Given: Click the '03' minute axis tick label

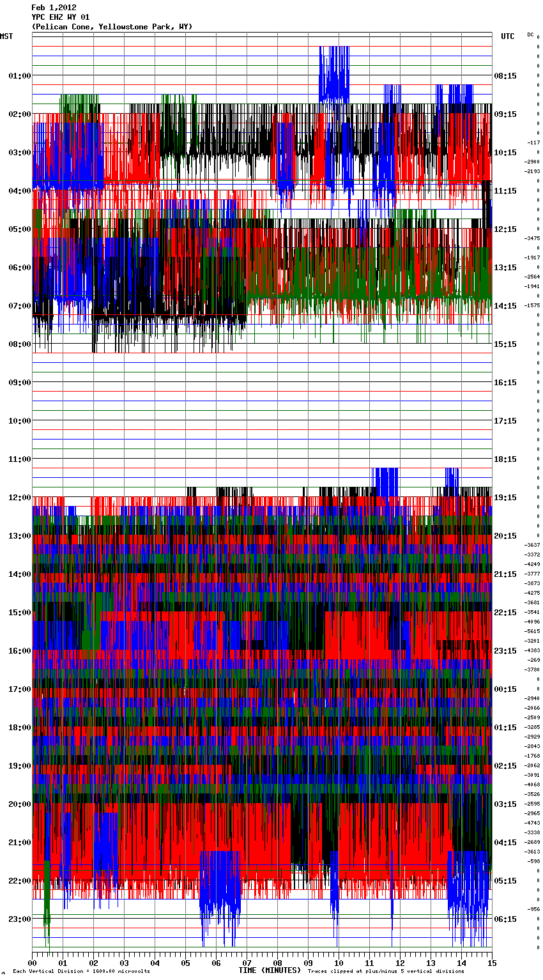Looking at the screenshot, I should coord(124,962).
